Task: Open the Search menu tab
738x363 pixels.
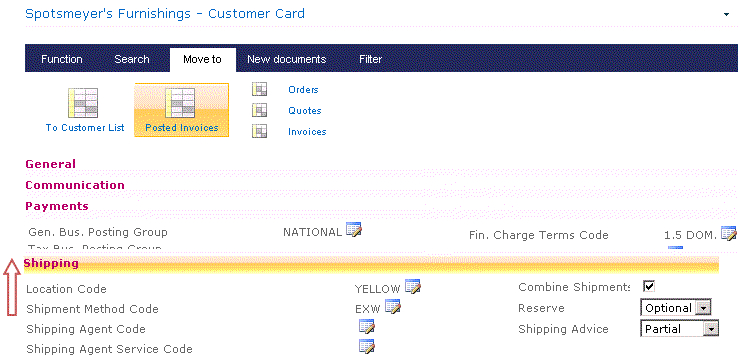Action: click(132, 59)
